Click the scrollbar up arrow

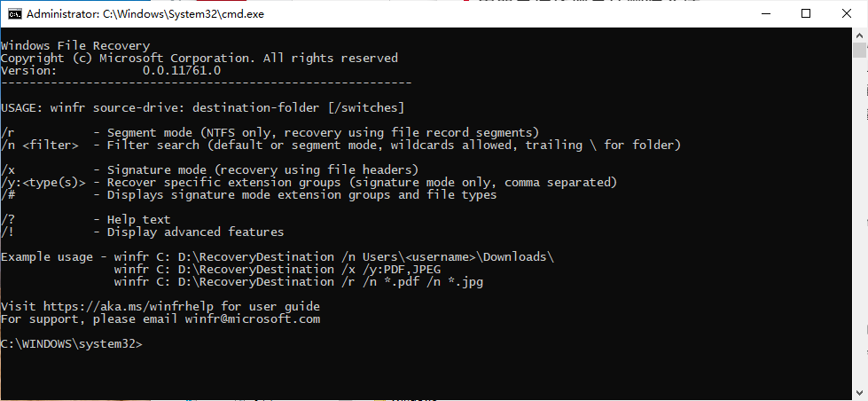click(859, 36)
